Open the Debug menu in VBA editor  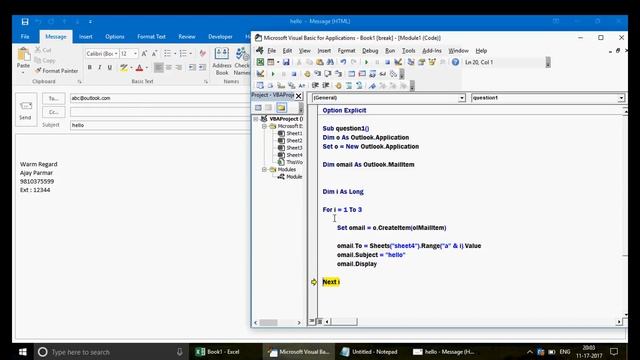370,51
